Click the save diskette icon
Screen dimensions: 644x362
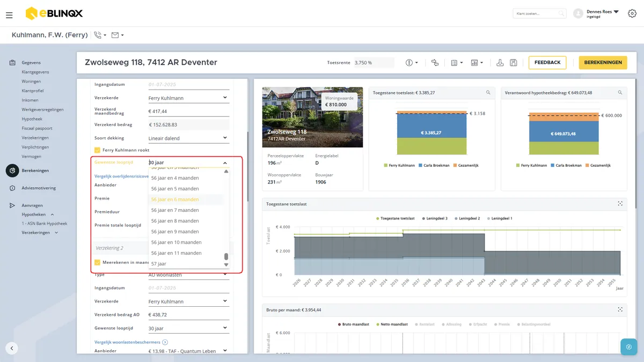514,63
